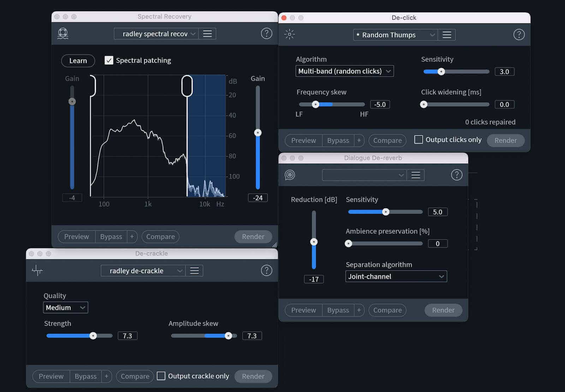565x392 pixels.
Task: Enable Output crackle only checkbox
Action: pyautogui.click(x=161, y=376)
